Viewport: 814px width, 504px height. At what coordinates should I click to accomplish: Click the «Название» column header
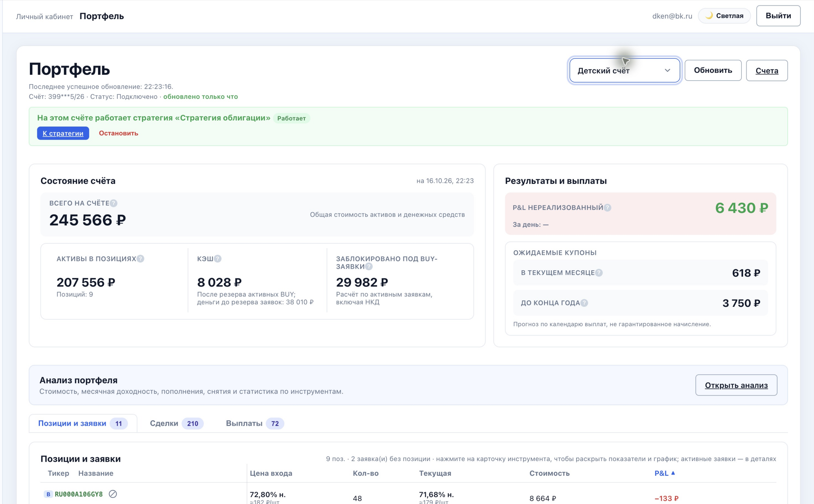(x=96, y=473)
